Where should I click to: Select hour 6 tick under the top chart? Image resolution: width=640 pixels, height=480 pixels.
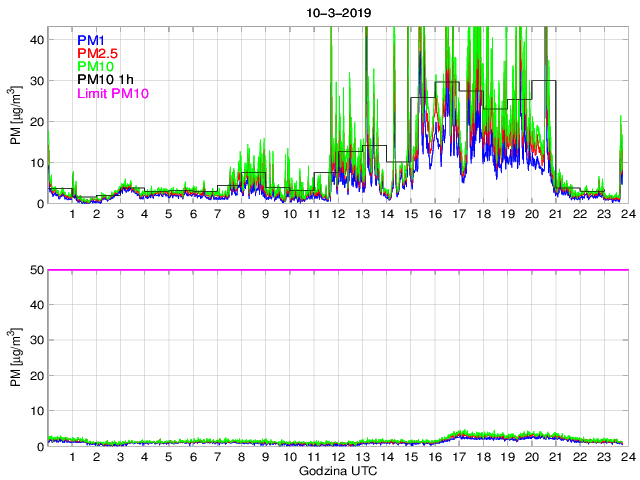pos(193,214)
